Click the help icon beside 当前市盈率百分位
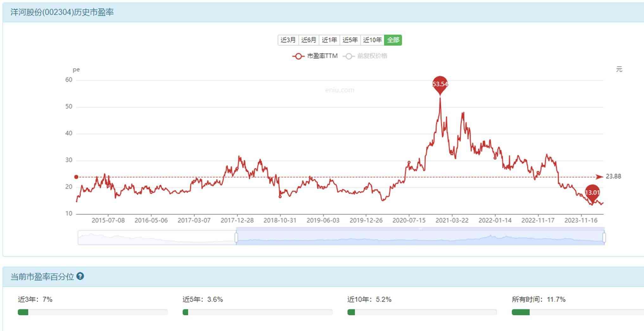The height and width of the screenshot is (331, 644). 80,276
